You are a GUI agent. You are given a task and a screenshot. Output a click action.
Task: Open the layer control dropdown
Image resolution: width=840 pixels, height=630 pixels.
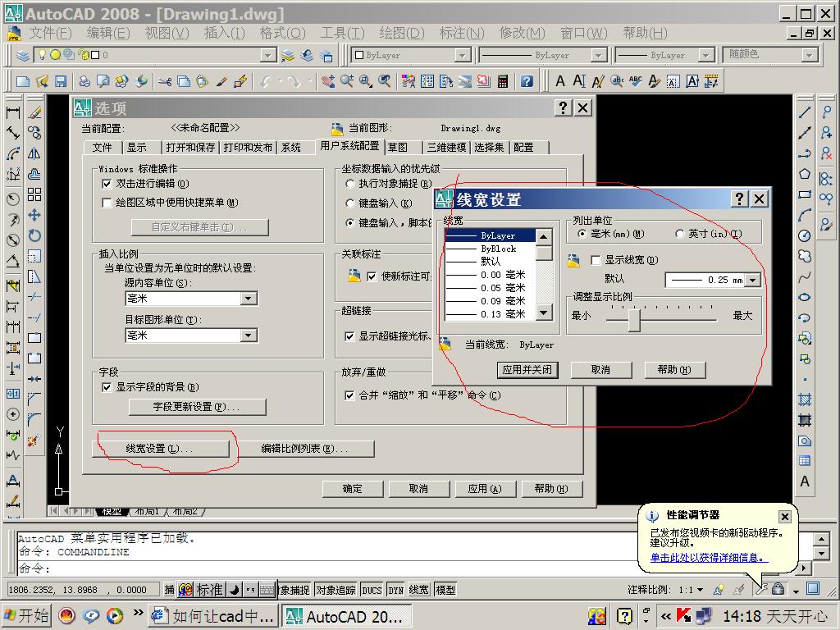(x=268, y=55)
